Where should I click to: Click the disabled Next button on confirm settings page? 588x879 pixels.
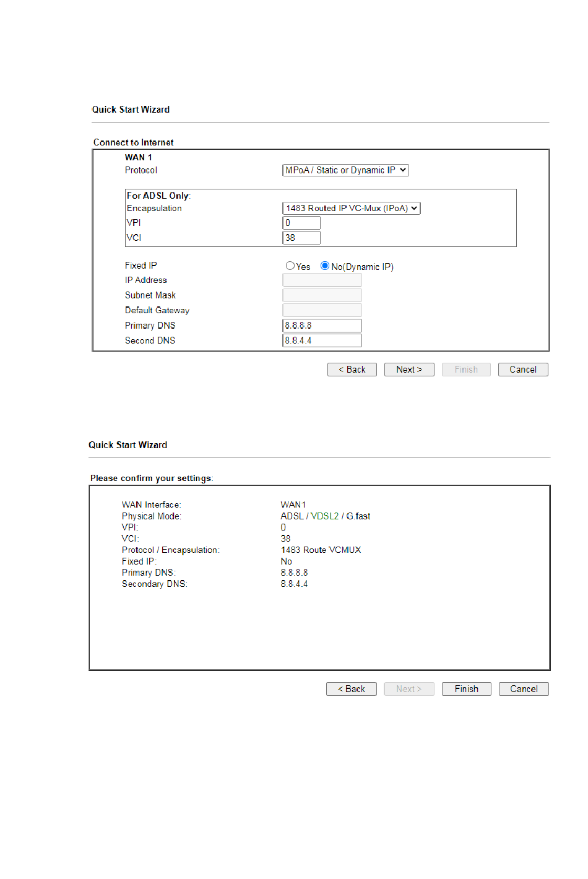[x=409, y=689]
